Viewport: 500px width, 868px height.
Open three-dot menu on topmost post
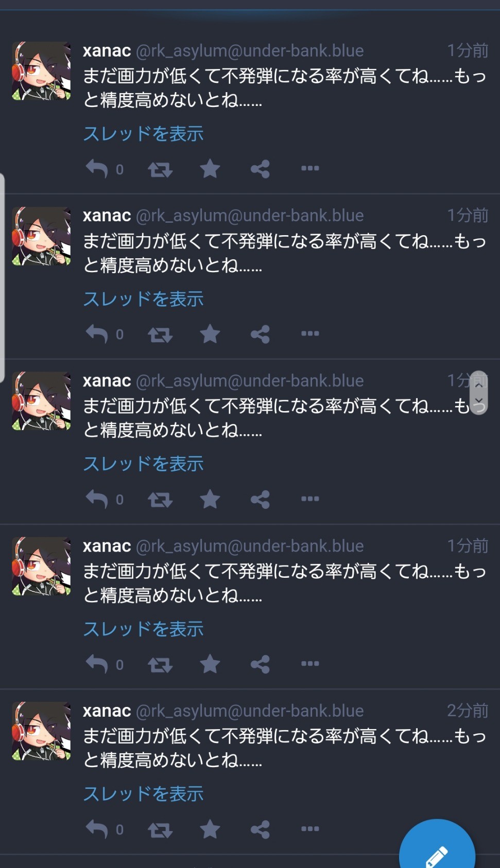point(310,168)
